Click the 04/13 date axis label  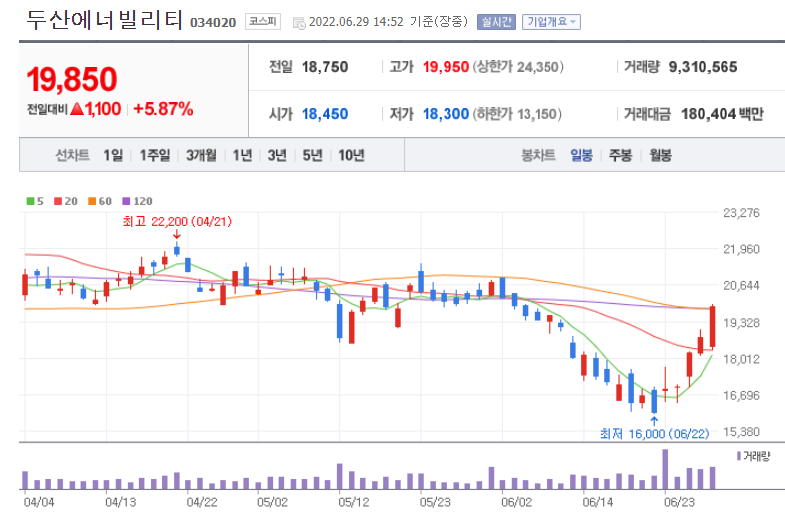pyautogui.click(x=121, y=502)
